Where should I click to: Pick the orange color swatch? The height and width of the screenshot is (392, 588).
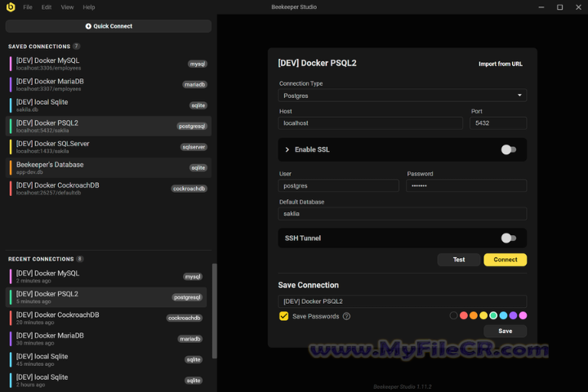click(474, 315)
